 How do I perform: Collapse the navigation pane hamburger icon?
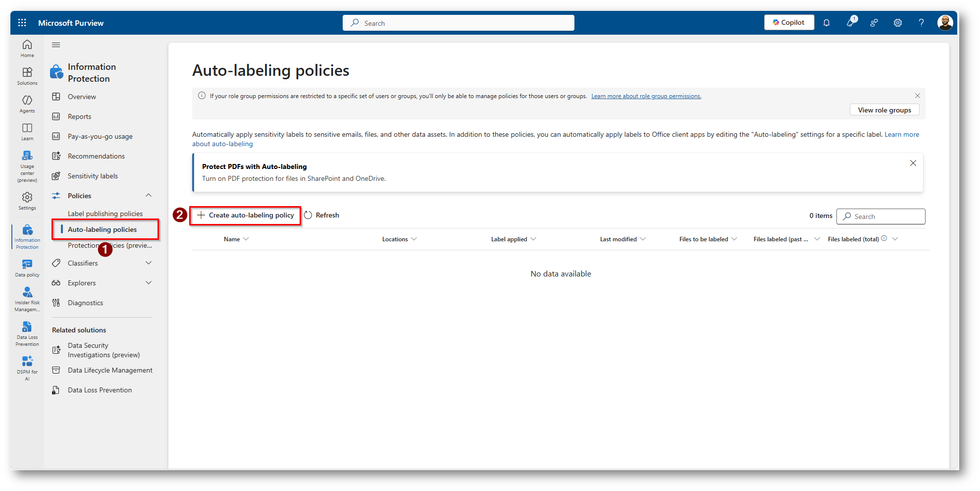pos(56,45)
